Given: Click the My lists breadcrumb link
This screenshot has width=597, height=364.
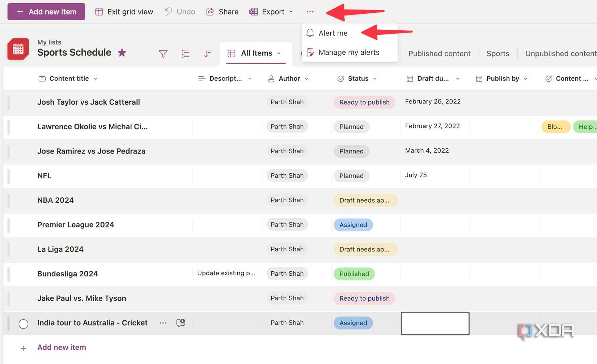Looking at the screenshot, I should point(49,42).
